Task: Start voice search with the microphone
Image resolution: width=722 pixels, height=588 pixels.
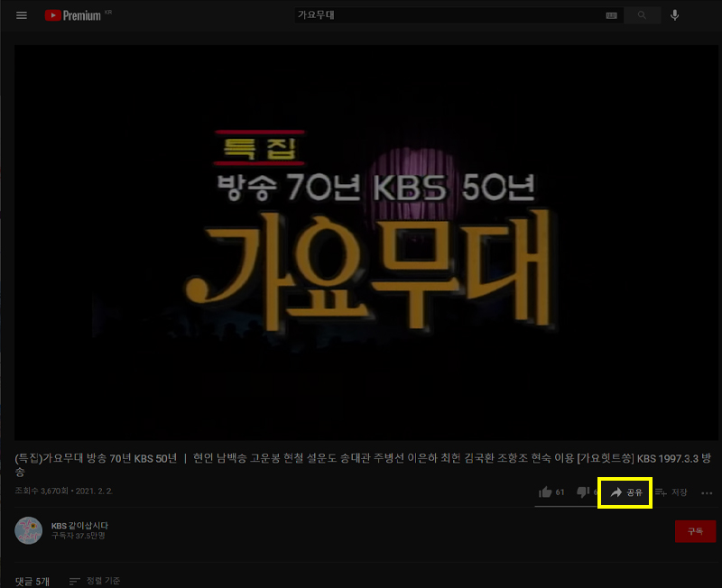Action: click(x=674, y=15)
